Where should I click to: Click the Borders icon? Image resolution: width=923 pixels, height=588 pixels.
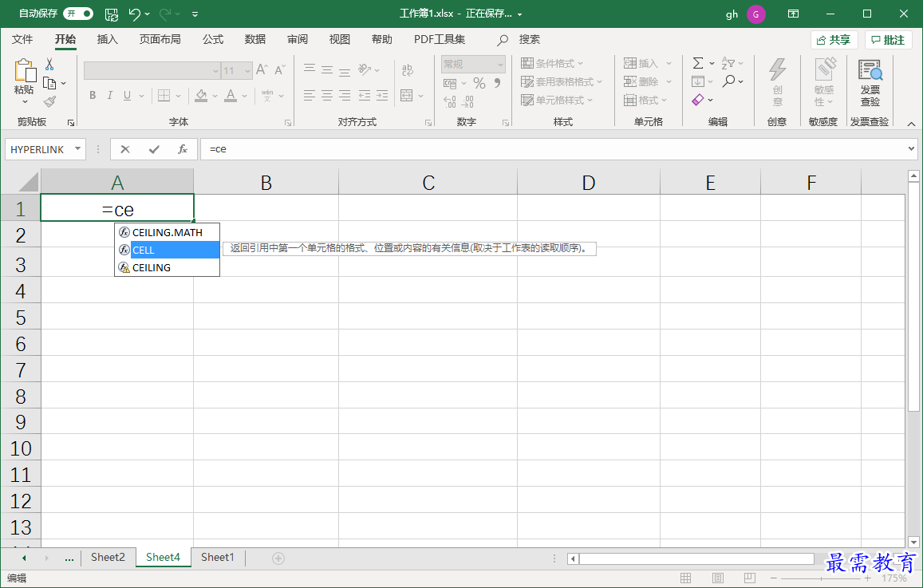coord(164,96)
